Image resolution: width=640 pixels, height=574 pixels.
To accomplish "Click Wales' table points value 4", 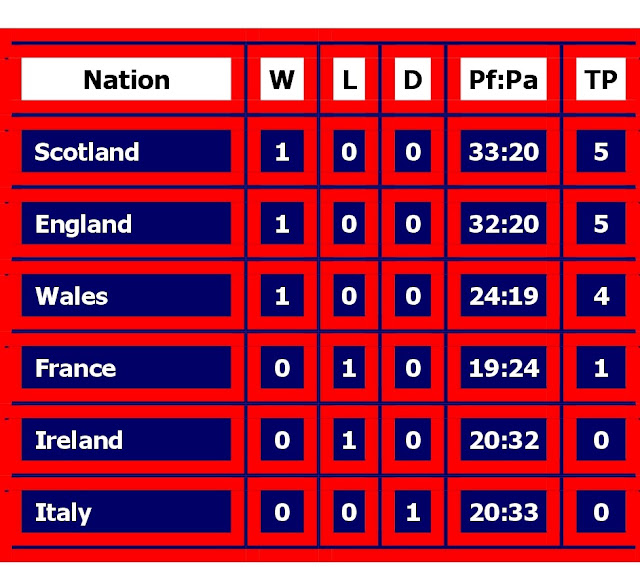I will click(601, 295).
